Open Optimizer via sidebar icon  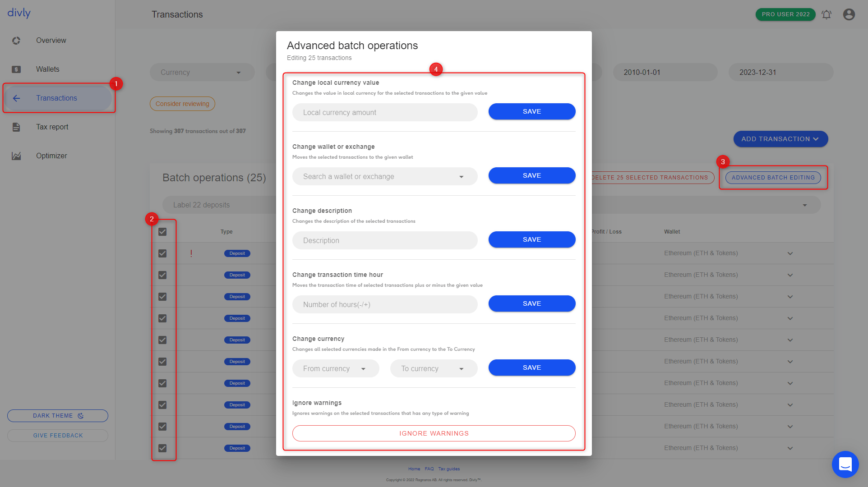17,155
